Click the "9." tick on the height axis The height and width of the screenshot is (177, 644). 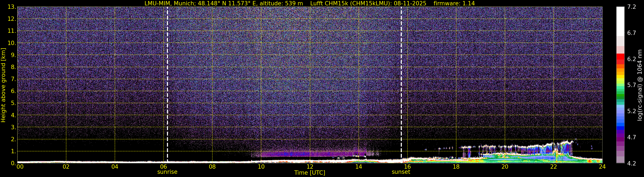(x=13, y=55)
